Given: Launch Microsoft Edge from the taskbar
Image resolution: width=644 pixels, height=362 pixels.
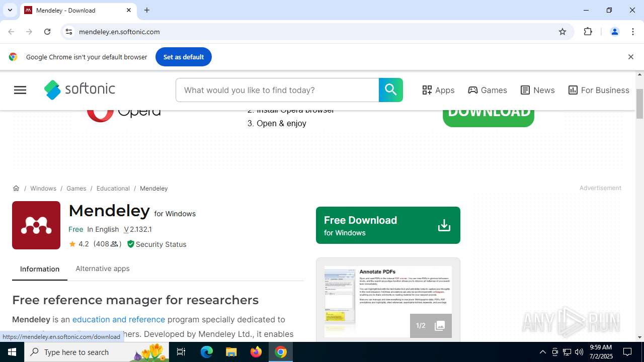Looking at the screenshot, I should (207, 352).
